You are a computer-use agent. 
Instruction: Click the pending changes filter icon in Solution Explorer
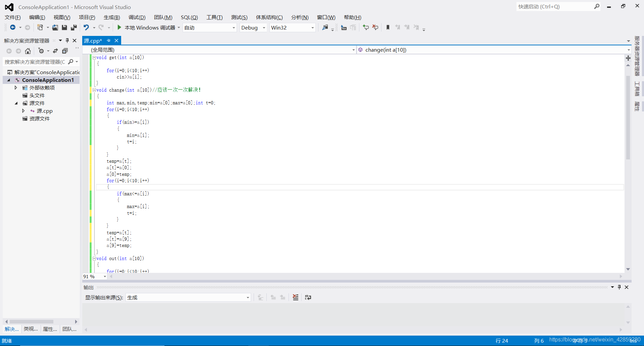(x=41, y=51)
